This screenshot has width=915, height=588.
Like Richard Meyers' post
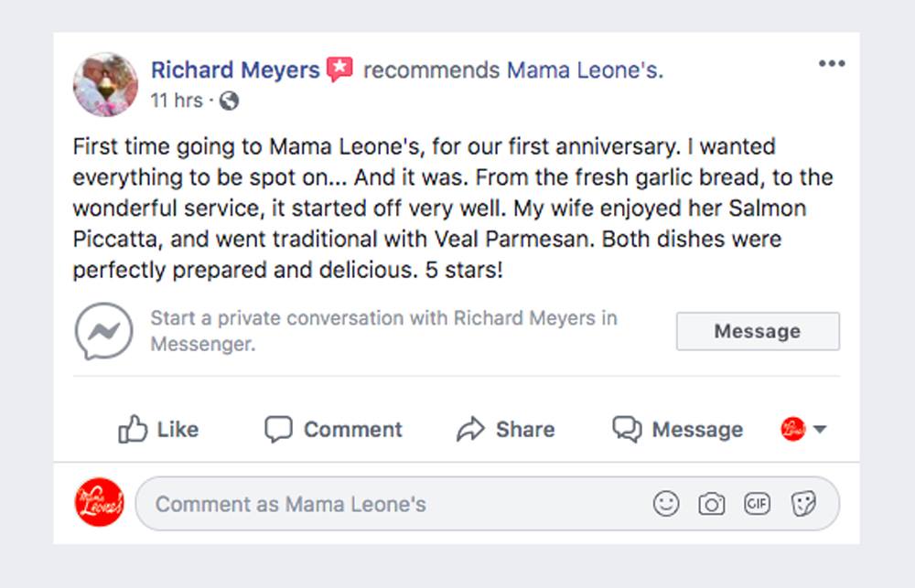pos(158,430)
